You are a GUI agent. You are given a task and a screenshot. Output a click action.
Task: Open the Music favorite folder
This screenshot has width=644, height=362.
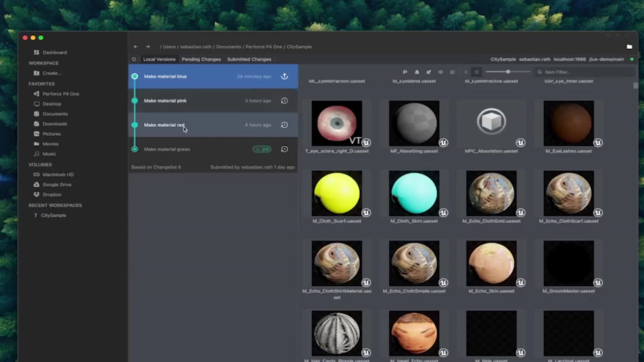point(44,154)
